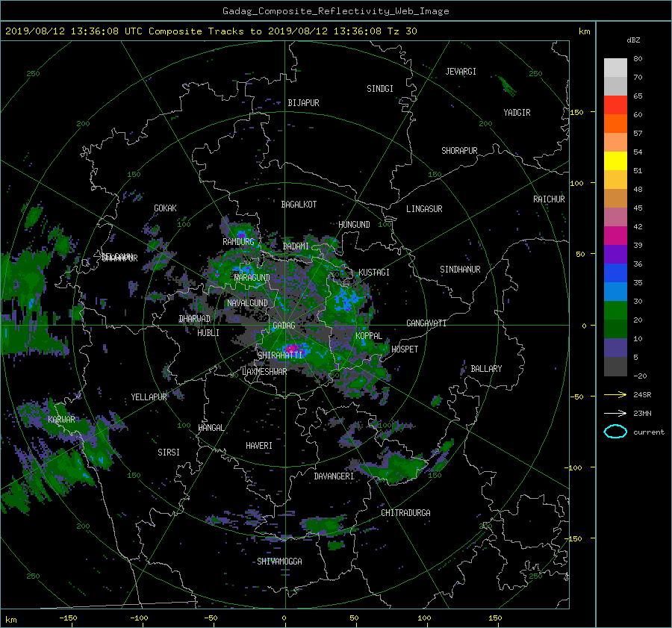The height and width of the screenshot is (628, 672).
Task: Click the DHARWAD city label
Action: (195, 319)
